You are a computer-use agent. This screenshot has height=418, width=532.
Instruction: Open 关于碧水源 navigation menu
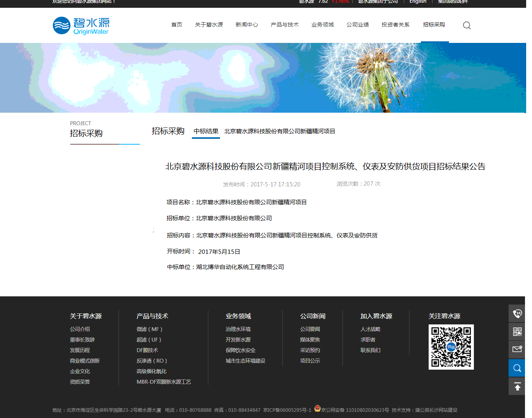pyautogui.click(x=209, y=25)
